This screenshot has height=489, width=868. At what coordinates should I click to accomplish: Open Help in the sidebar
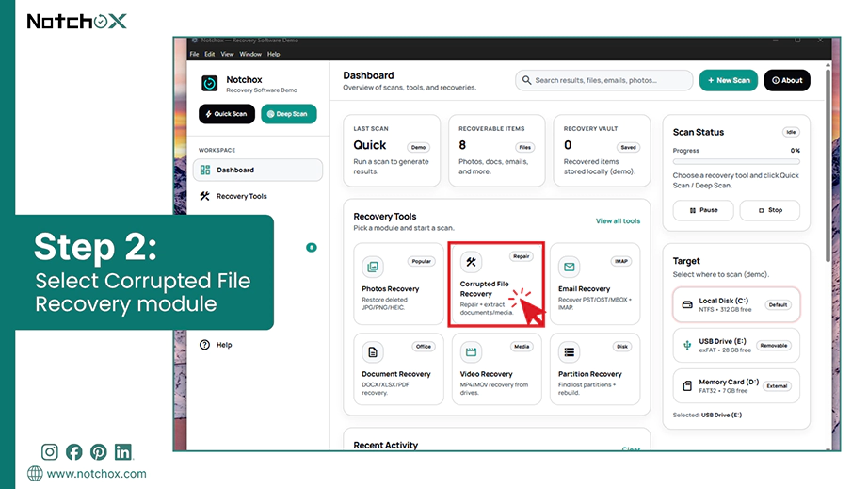217,345
